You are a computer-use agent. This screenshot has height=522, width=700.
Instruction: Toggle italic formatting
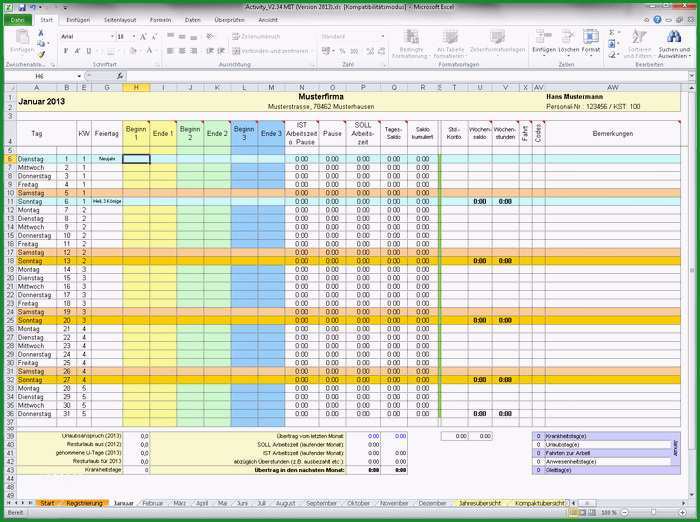77,51
